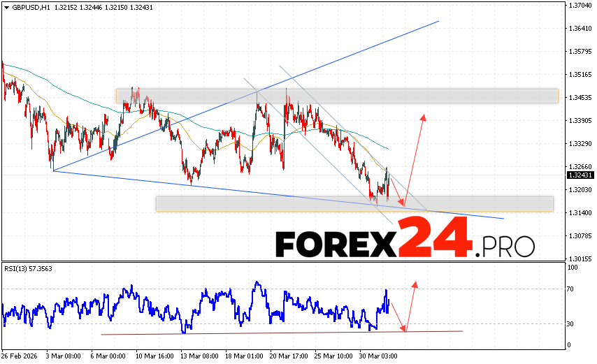Click the upper gray resistance zone rectangle

point(337,96)
